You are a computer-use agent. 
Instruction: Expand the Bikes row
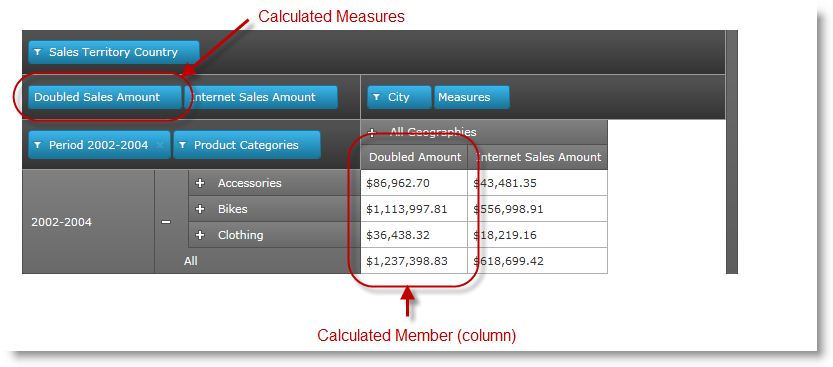point(200,209)
